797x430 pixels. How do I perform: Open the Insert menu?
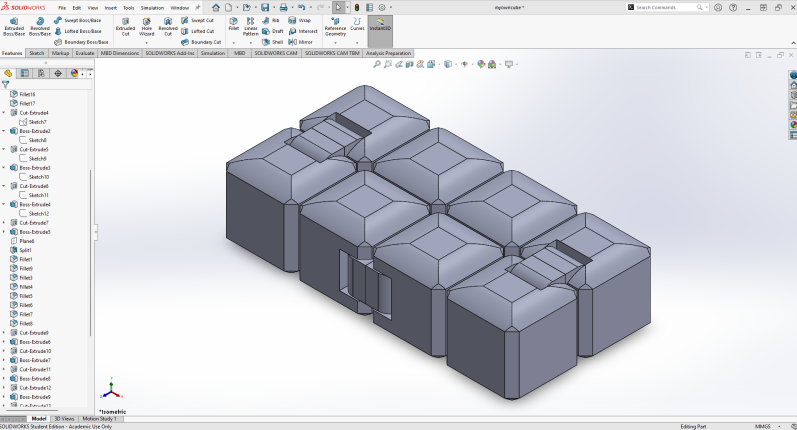pos(110,7)
